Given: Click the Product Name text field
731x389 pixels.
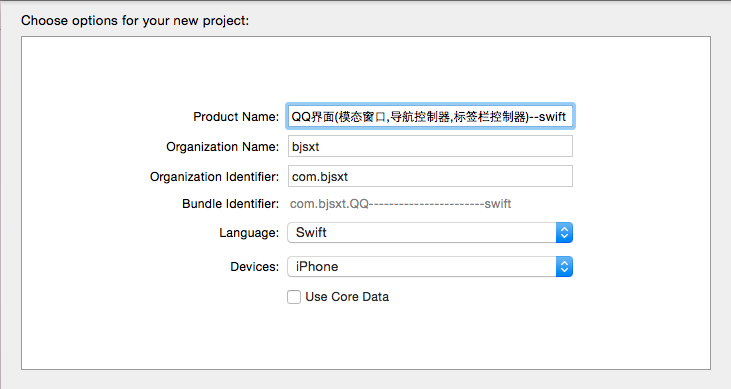Looking at the screenshot, I should pyautogui.click(x=430, y=116).
